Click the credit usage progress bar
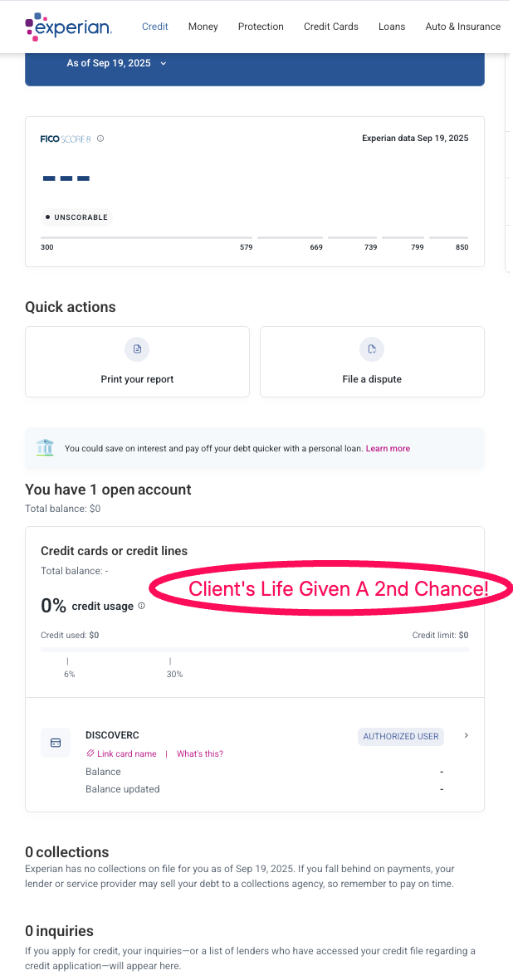Viewport: 513px width, 980px height. [x=254, y=650]
